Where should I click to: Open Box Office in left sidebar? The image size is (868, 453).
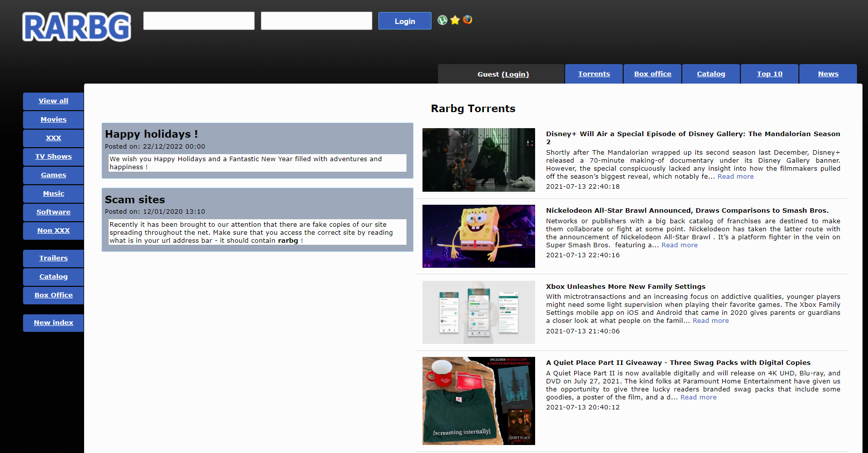pos(54,295)
